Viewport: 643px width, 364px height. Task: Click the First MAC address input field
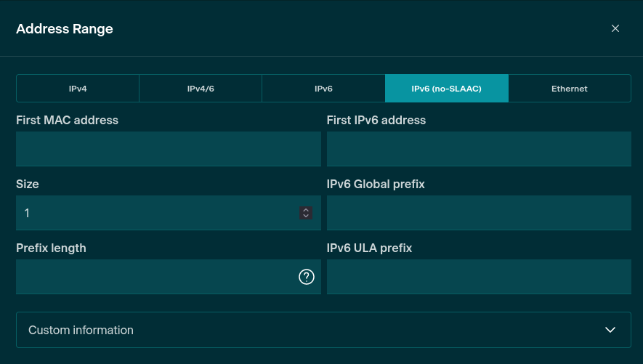click(168, 149)
